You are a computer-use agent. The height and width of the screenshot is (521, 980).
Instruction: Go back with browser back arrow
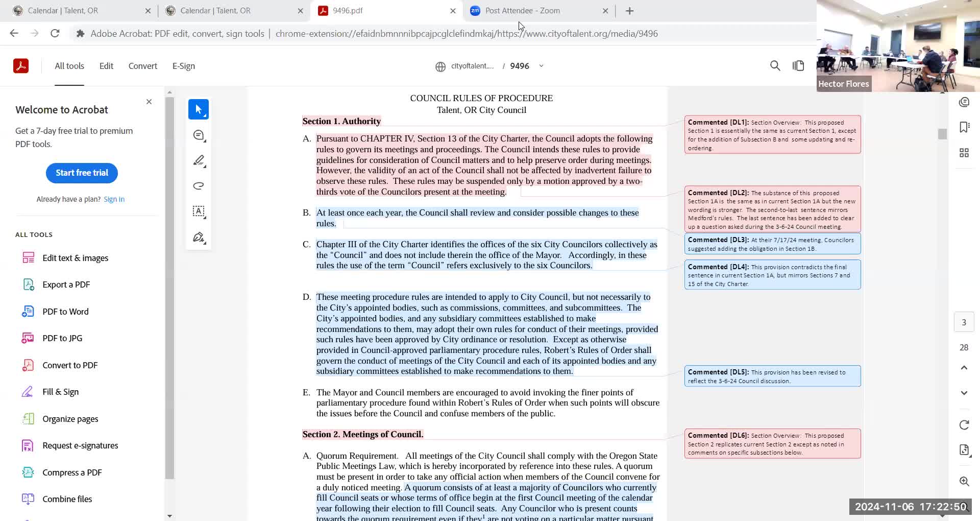[x=14, y=34]
